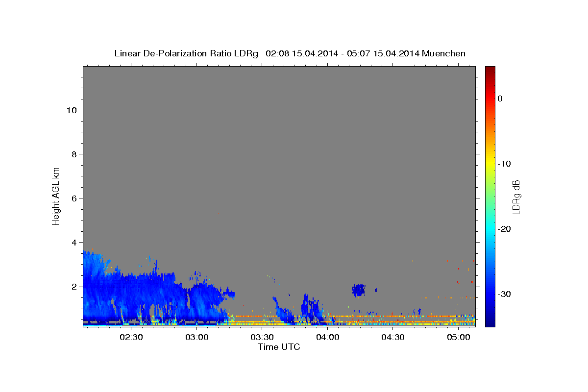Viewport: 588px width, 392px height.
Task: Click the LDRg dB colorbar label
Action: point(516,196)
